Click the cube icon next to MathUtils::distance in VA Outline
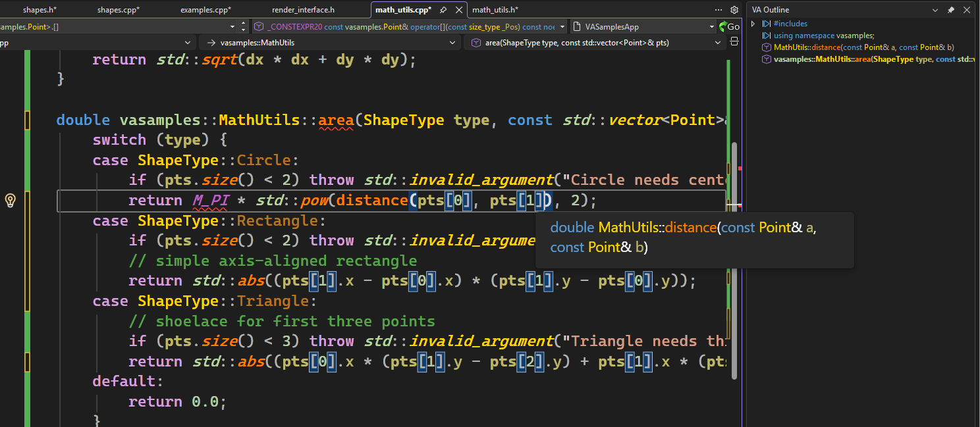 point(767,47)
